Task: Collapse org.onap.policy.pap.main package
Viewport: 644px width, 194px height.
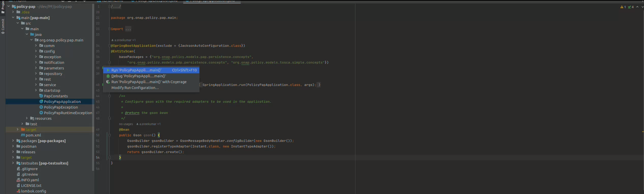Action: click(32, 40)
